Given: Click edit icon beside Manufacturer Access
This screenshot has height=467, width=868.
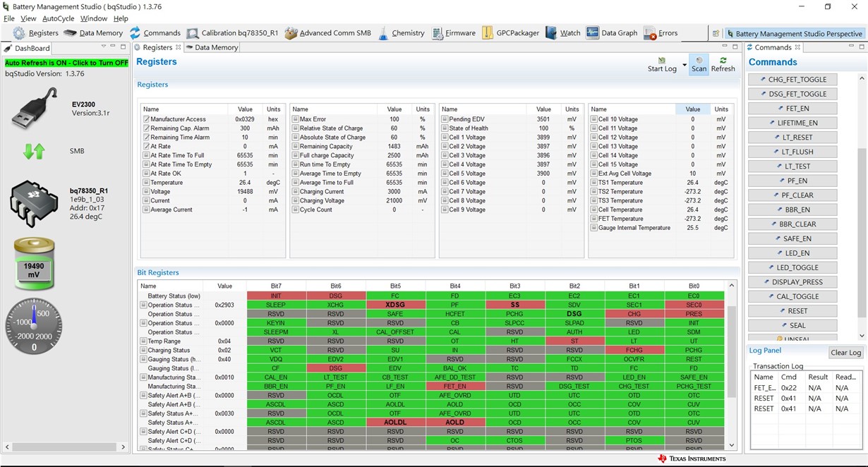Looking at the screenshot, I should click(146, 119).
